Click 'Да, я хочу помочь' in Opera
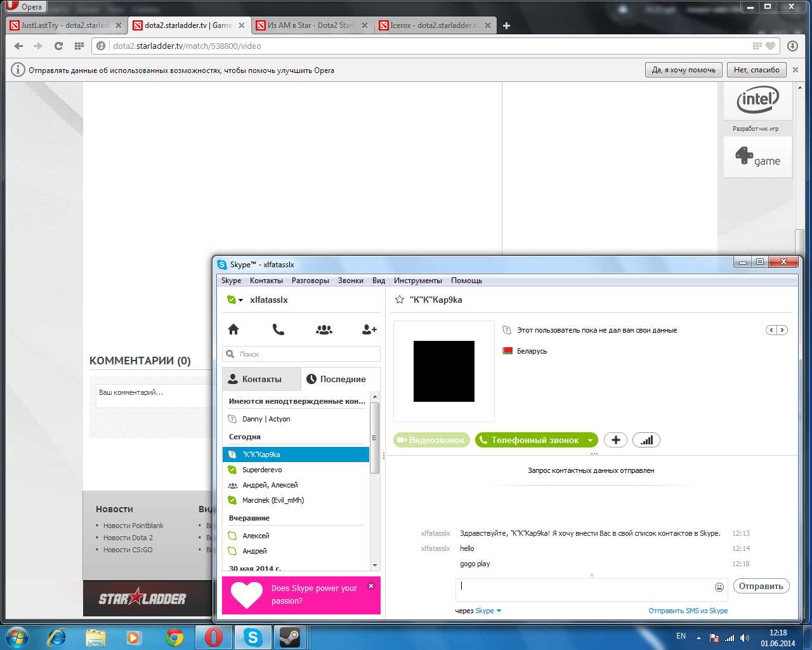The image size is (812, 650). tap(684, 70)
